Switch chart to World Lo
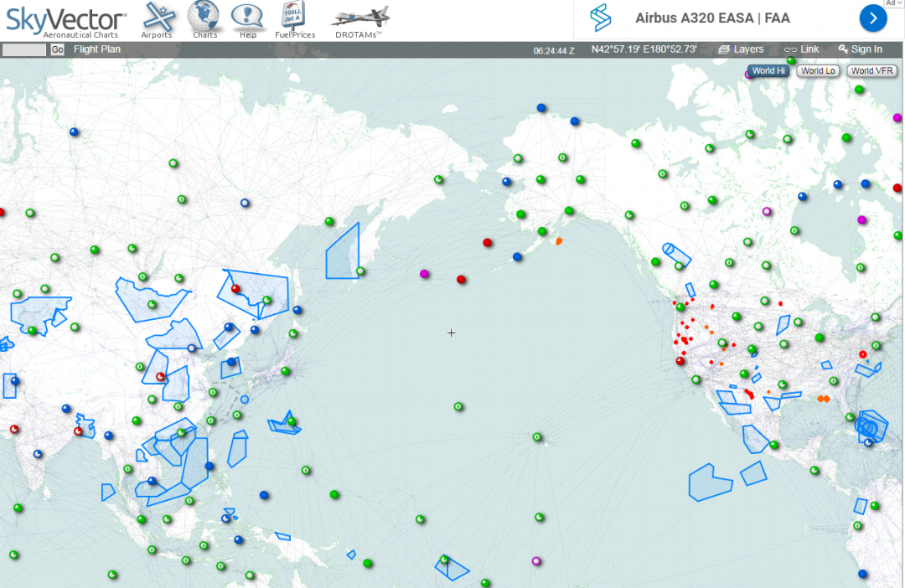 817,71
